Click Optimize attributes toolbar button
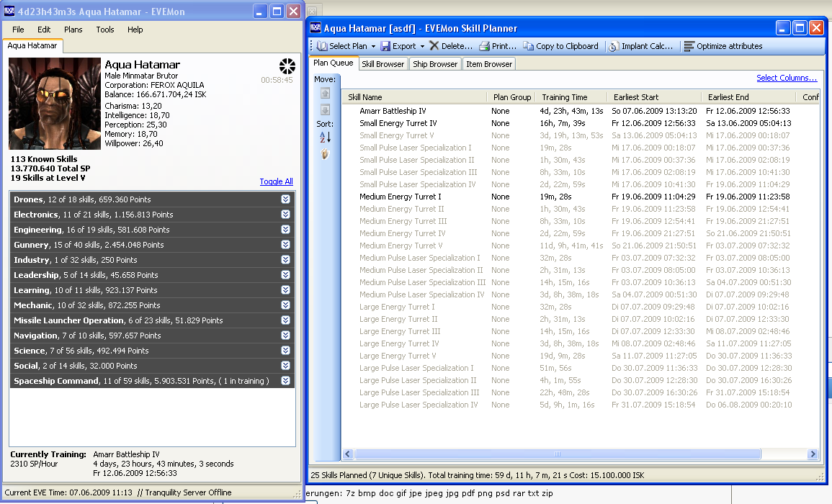The width and height of the screenshot is (832, 504). pyautogui.click(x=723, y=46)
